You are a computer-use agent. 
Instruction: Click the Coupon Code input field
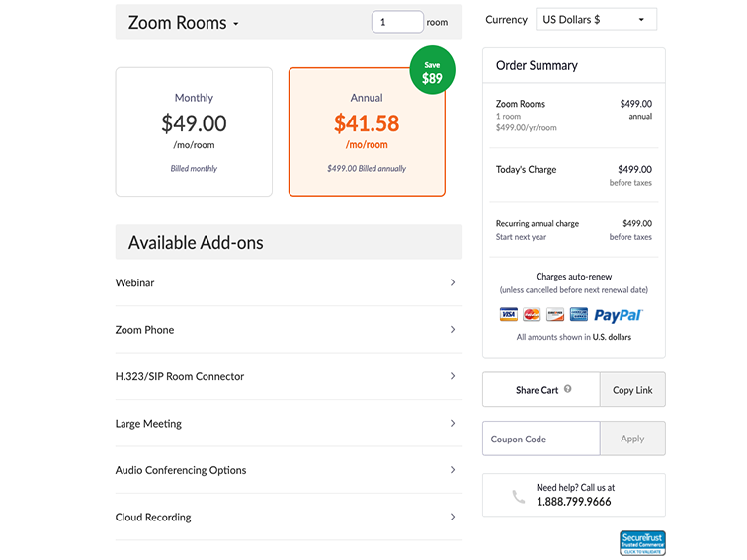click(x=540, y=439)
